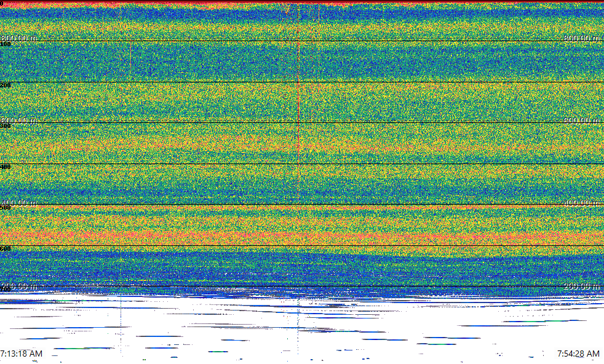
Task: Select the 500 depth axis label
Action: pos(6,208)
